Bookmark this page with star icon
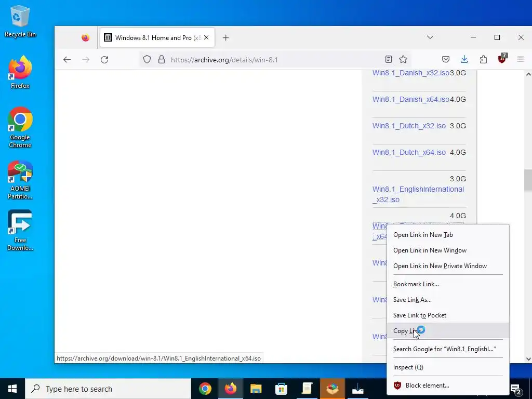Viewport: 532px width, 399px height. 403,60
